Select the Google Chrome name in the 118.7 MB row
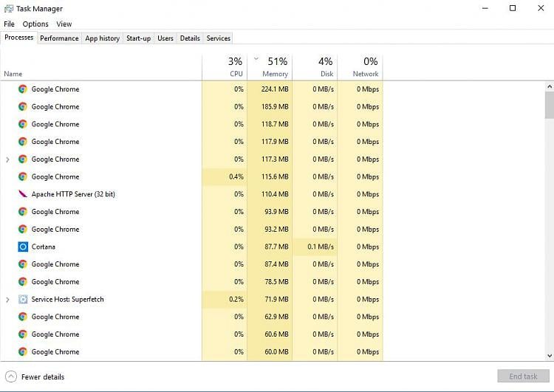This screenshot has width=554, height=392. (55, 124)
